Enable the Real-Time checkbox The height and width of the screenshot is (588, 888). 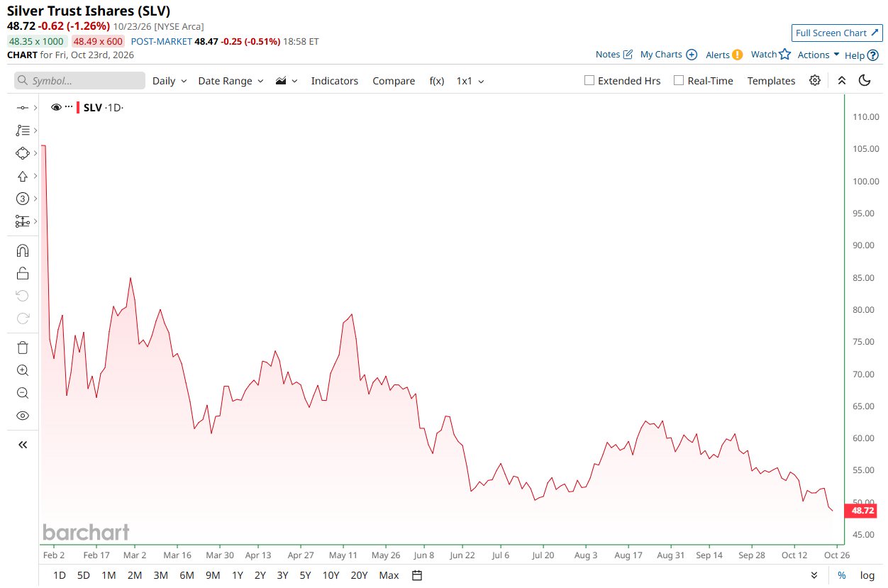(x=679, y=80)
